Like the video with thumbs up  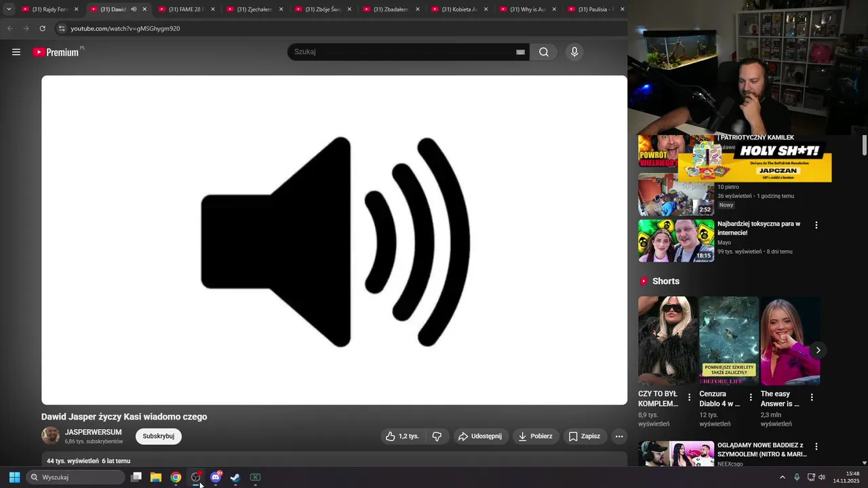(402, 436)
